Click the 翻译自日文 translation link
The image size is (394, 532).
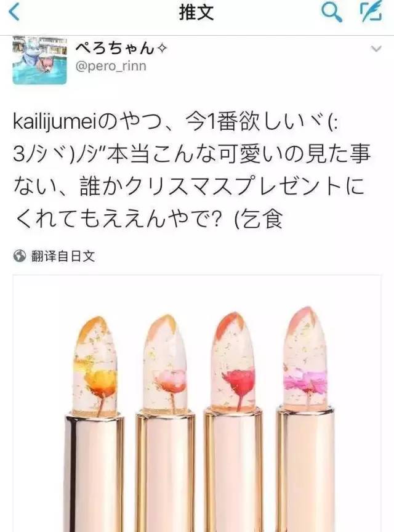63,256
